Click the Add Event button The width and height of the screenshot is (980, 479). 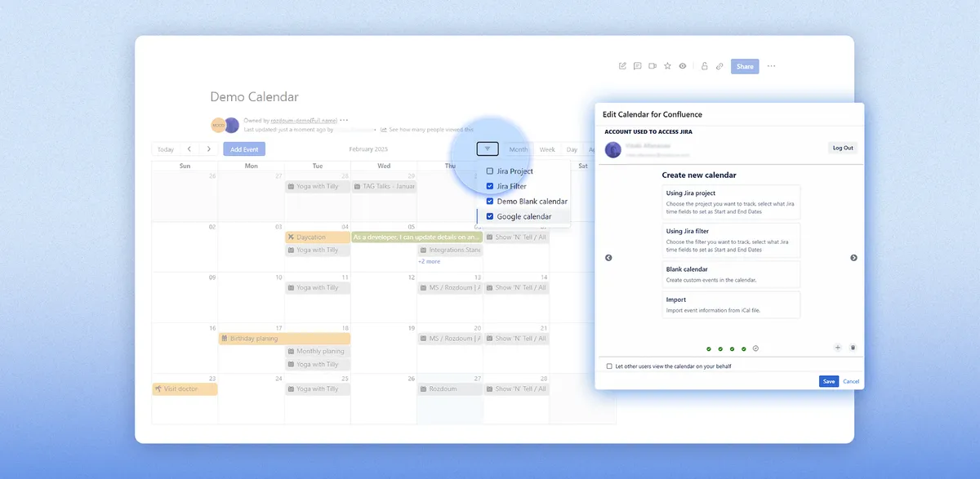[244, 149]
